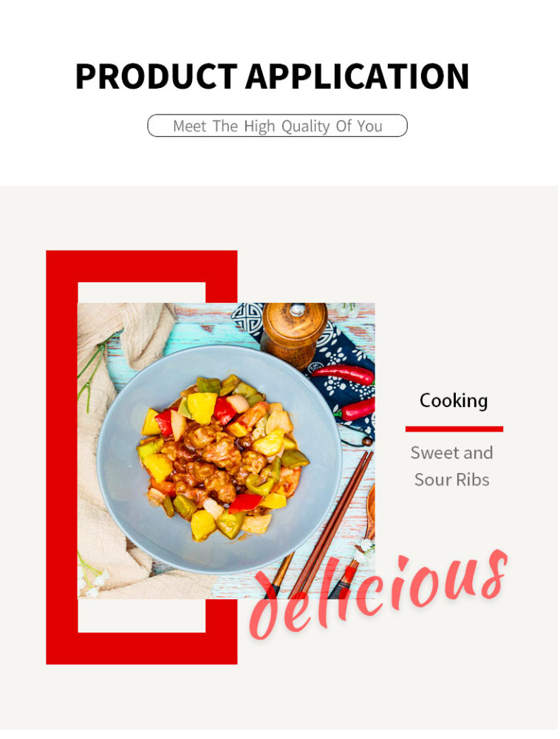Click the 'Cooking' label
This screenshot has width=560, height=739.
(454, 401)
